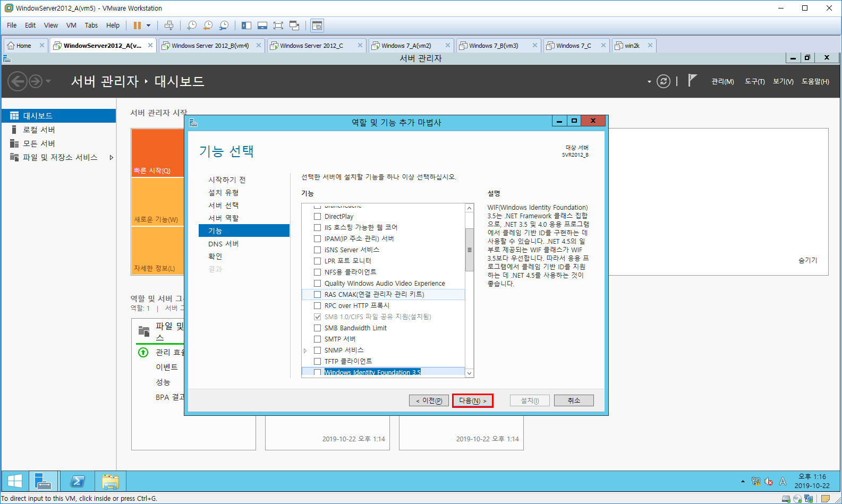This screenshot has height=504, width=842.
Task: Open File Explorer from the taskbar
Action: (110, 481)
